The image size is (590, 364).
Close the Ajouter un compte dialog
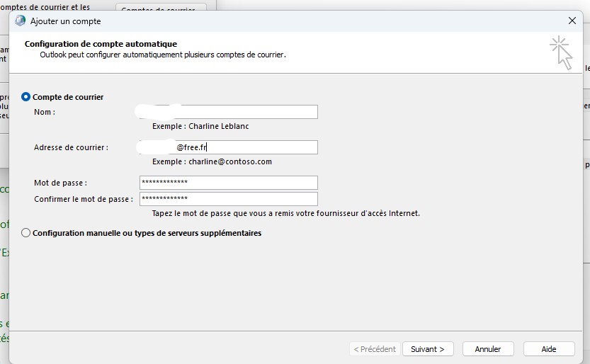point(572,21)
